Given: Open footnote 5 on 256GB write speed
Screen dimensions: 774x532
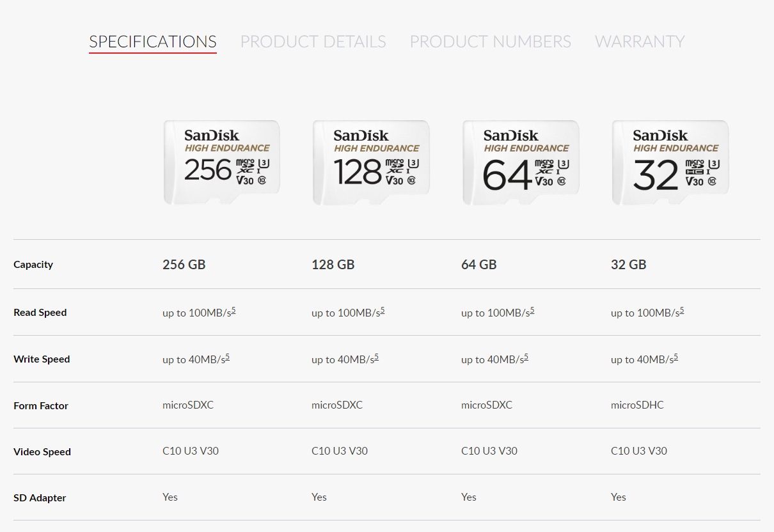Looking at the screenshot, I should [x=228, y=355].
